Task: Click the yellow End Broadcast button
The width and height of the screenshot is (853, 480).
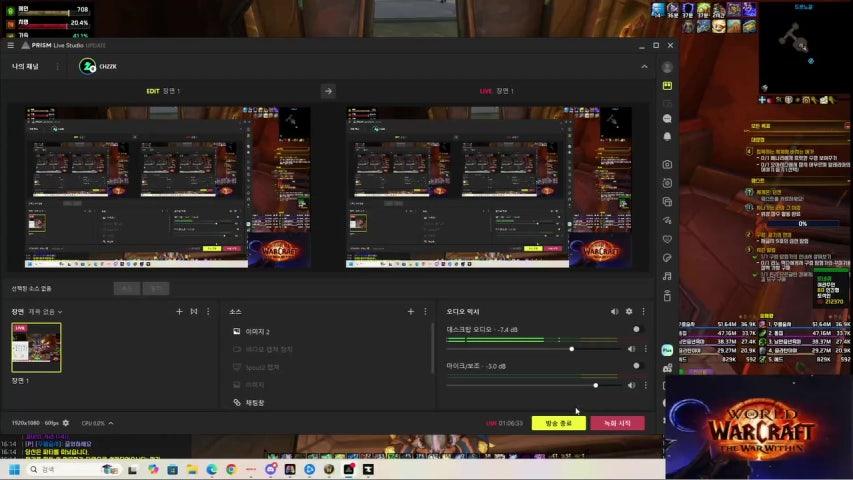Action: point(559,423)
